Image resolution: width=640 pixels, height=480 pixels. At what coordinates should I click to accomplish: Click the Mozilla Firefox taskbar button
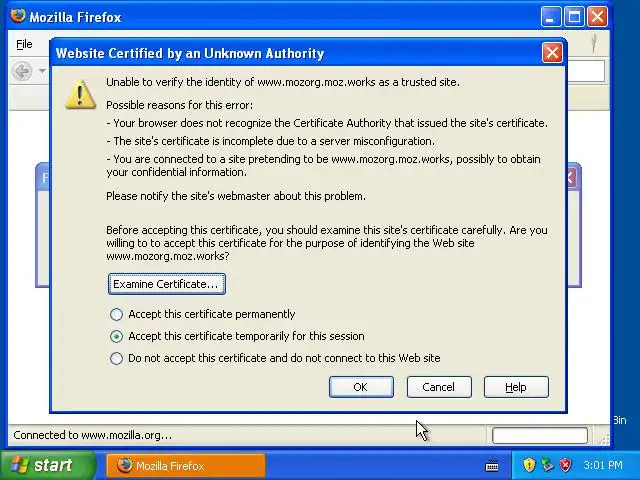tap(186, 466)
